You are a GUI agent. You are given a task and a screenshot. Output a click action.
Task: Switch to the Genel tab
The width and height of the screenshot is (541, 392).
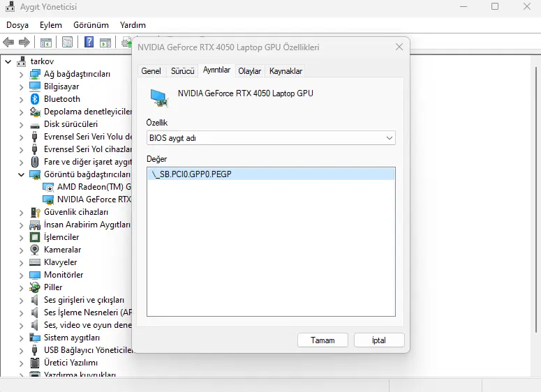[151, 71]
